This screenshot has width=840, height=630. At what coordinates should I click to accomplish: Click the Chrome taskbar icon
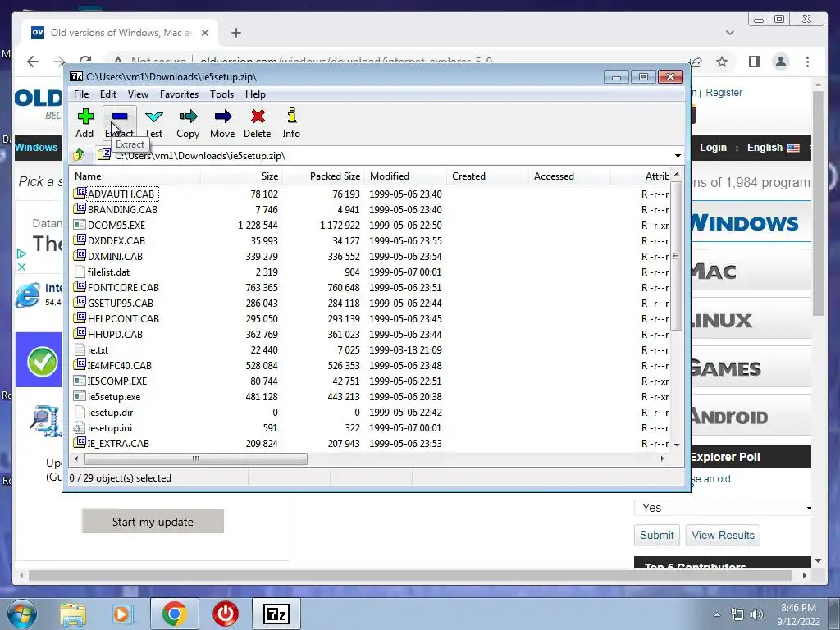pyautogui.click(x=174, y=614)
